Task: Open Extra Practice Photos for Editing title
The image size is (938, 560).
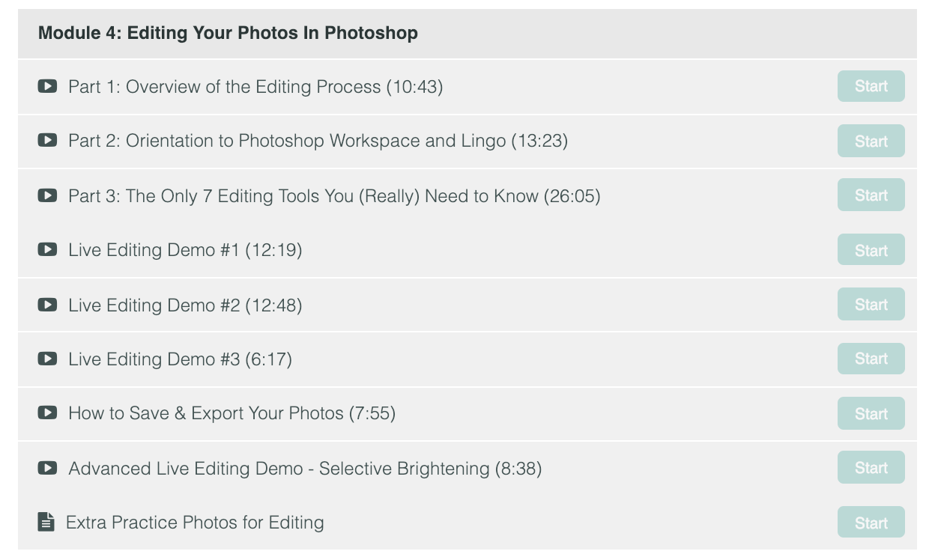Action: click(x=195, y=523)
